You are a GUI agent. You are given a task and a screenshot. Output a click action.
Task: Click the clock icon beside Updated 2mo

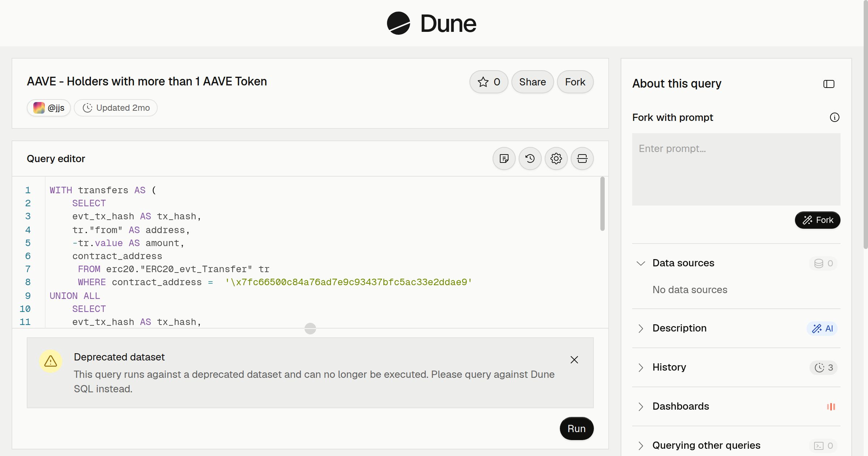tap(87, 108)
